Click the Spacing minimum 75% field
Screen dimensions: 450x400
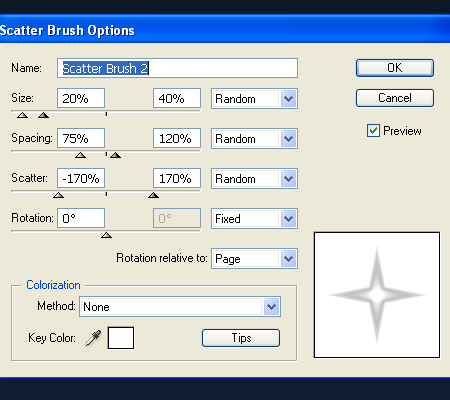81,138
